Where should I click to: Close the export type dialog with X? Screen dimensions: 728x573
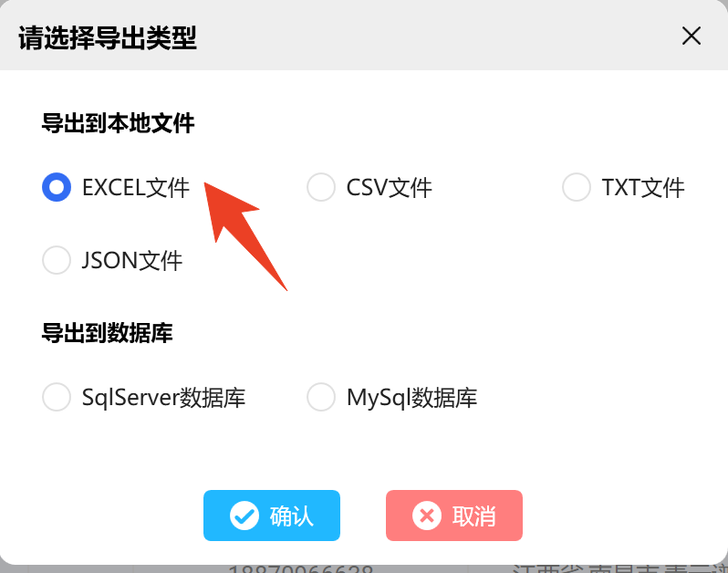(692, 36)
